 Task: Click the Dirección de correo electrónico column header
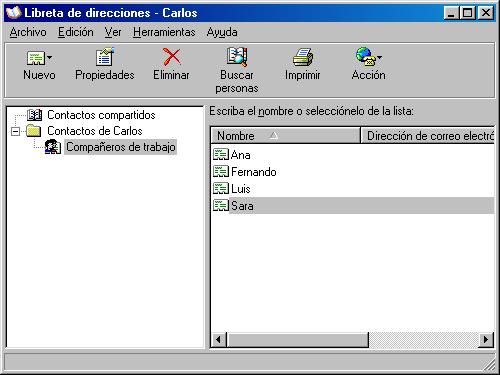pos(428,135)
